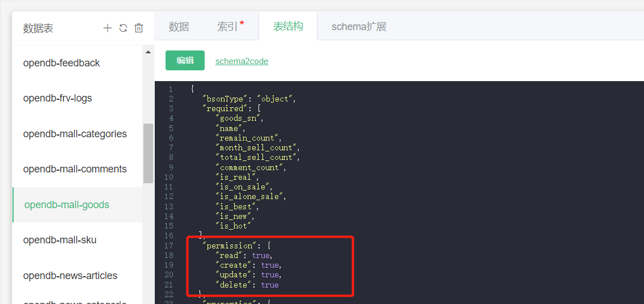Image resolution: width=644 pixels, height=304 pixels.
Task: Open opendb-mall-sku table
Action: 77,240
